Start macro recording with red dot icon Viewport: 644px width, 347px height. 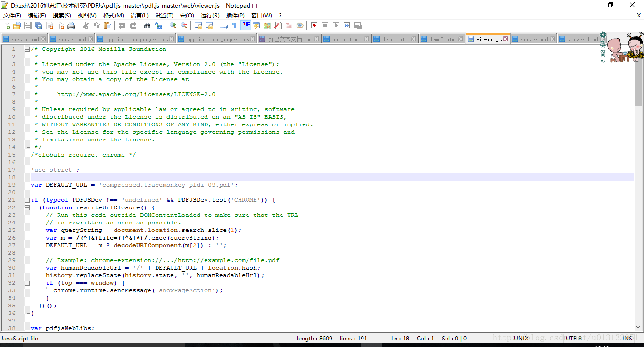[314, 25]
